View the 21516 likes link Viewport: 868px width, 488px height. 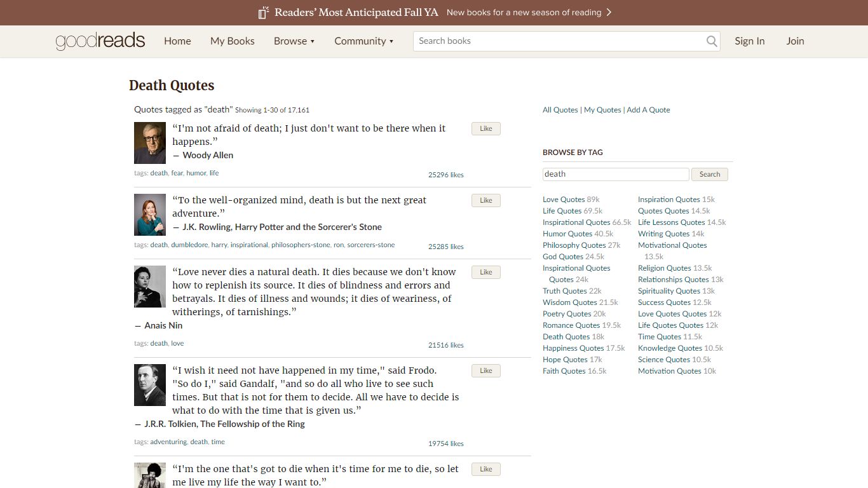coord(446,345)
